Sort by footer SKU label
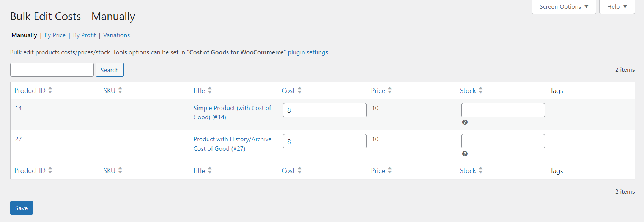This screenshot has width=644, height=222. point(109,171)
